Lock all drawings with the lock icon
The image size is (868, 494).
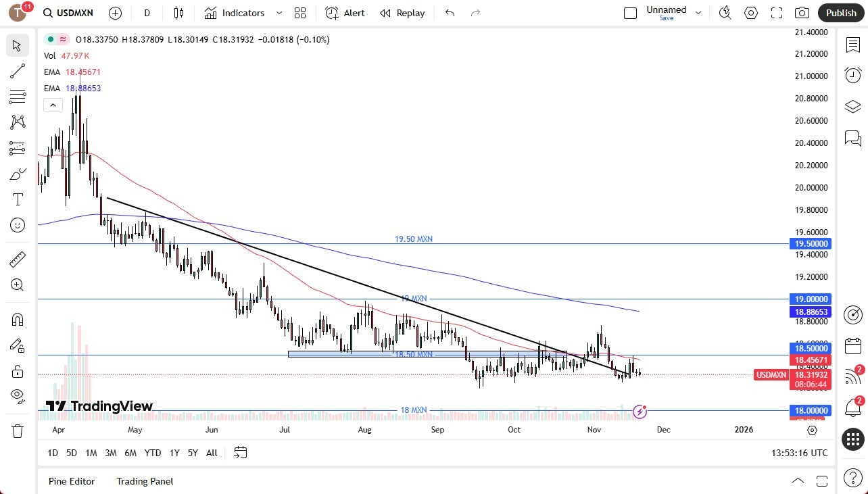(x=17, y=371)
